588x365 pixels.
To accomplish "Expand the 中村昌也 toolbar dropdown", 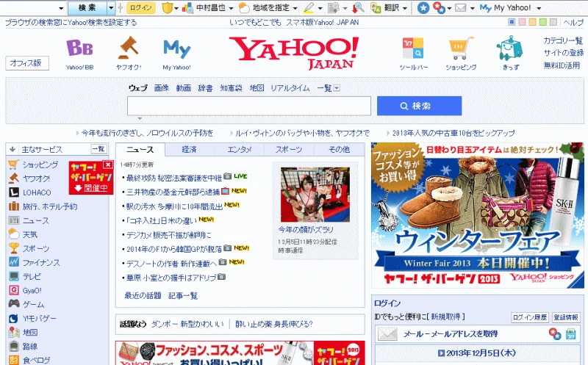I will pos(231,8).
